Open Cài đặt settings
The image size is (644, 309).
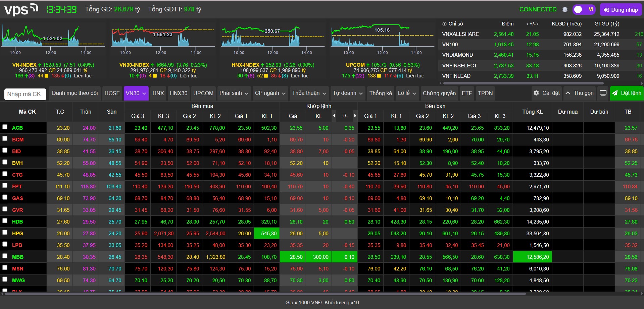click(547, 93)
